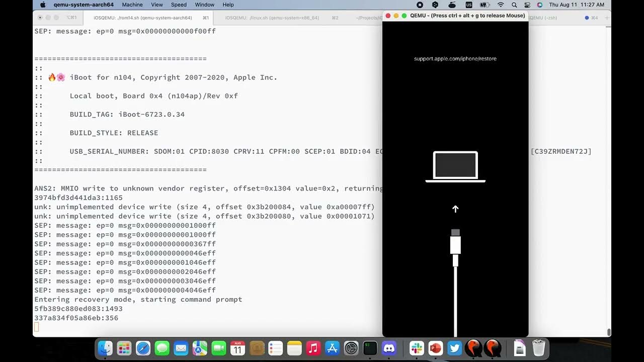Launch Music app from the dock
The image size is (644, 362).
pyautogui.click(x=313, y=348)
